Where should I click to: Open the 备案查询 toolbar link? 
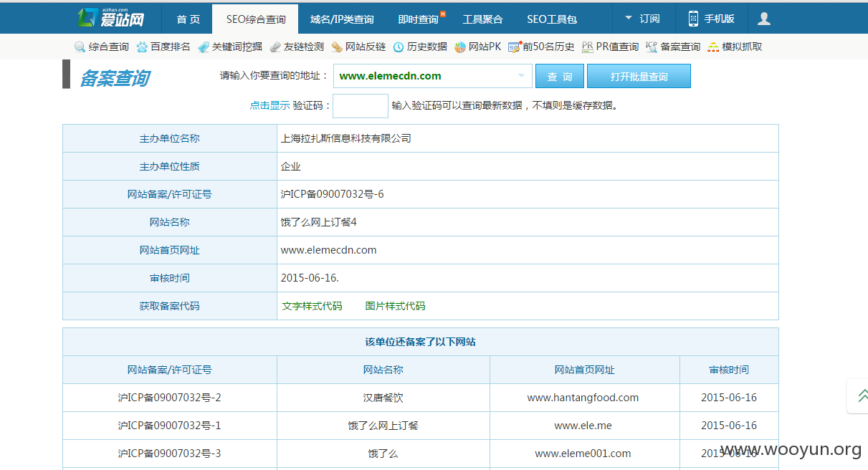click(x=680, y=47)
